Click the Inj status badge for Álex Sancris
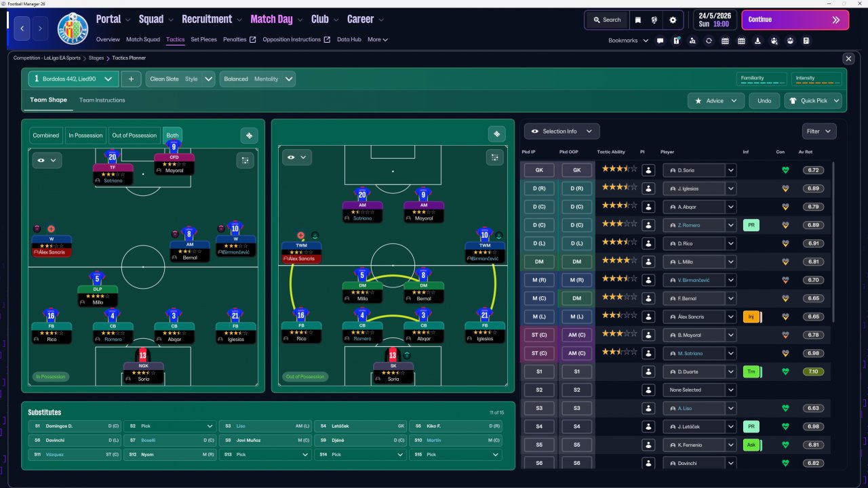Screen dimensions: 868x488 751,317
